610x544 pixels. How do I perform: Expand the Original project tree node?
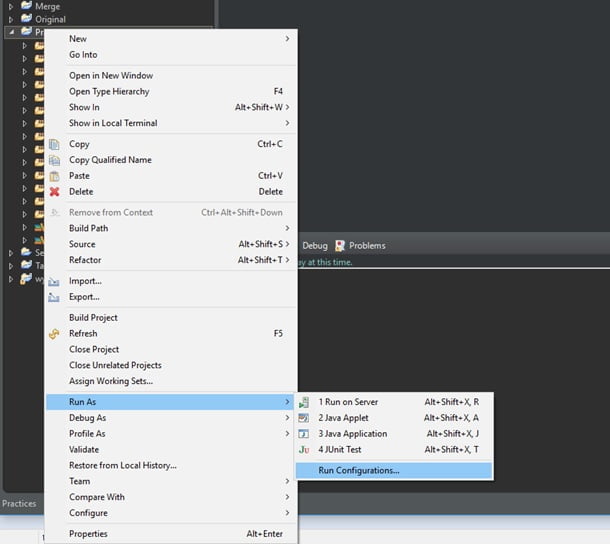(11, 19)
